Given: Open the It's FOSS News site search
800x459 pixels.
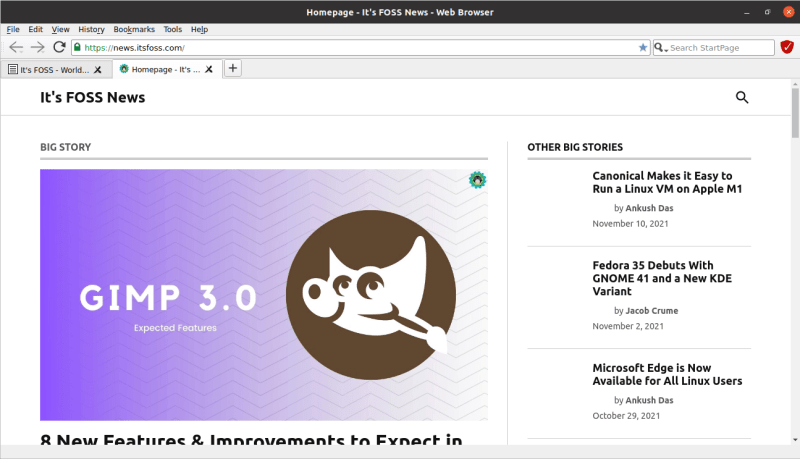Looking at the screenshot, I should coord(742,97).
